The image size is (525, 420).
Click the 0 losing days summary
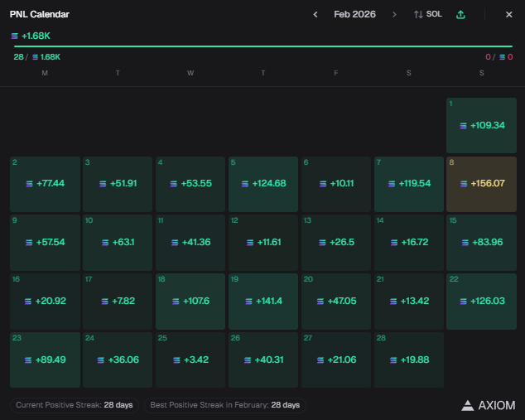point(499,57)
